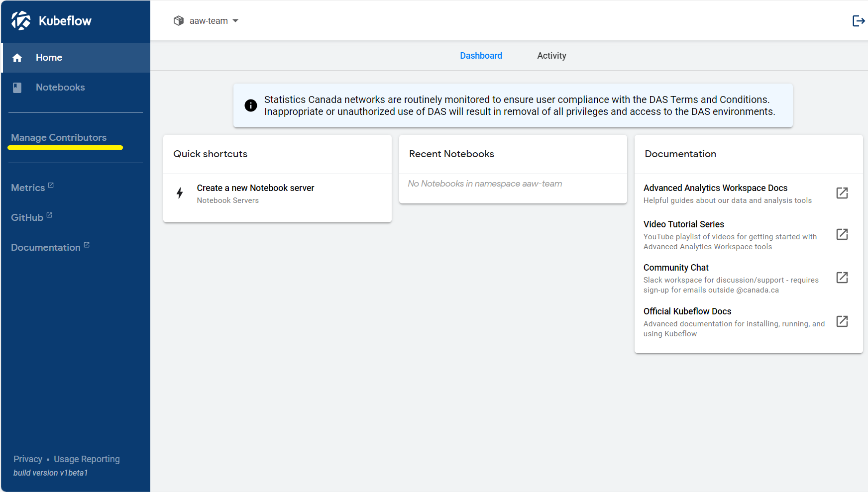
Task: Click the Recent Notebooks heading
Action: pos(451,154)
